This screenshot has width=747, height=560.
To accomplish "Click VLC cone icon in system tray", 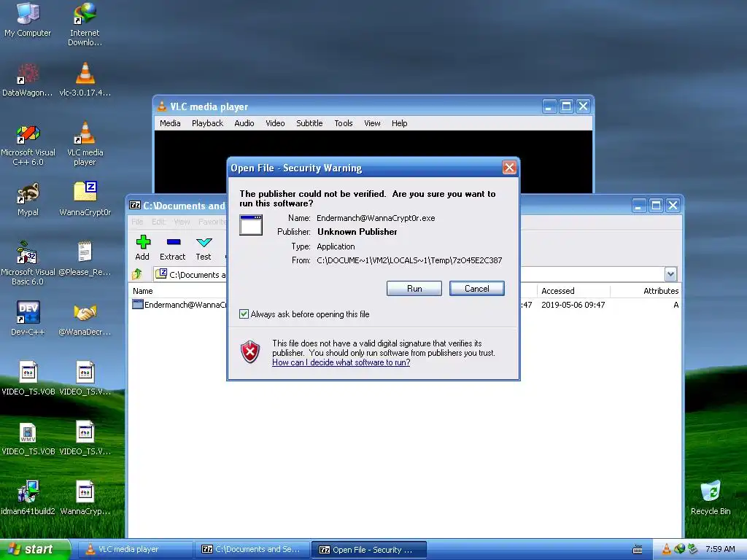I will (667, 549).
